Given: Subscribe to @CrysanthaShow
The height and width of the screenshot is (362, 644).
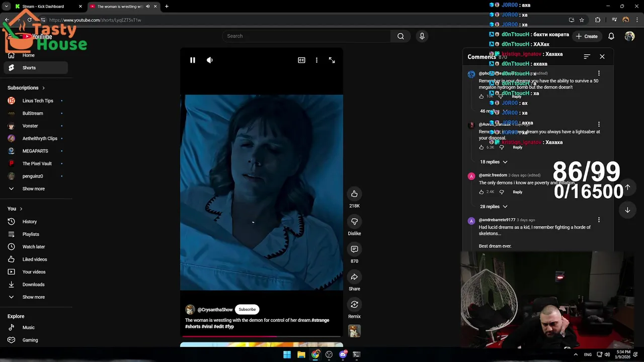Looking at the screenshot, I should pyautogui.click(x=247, y=310).
